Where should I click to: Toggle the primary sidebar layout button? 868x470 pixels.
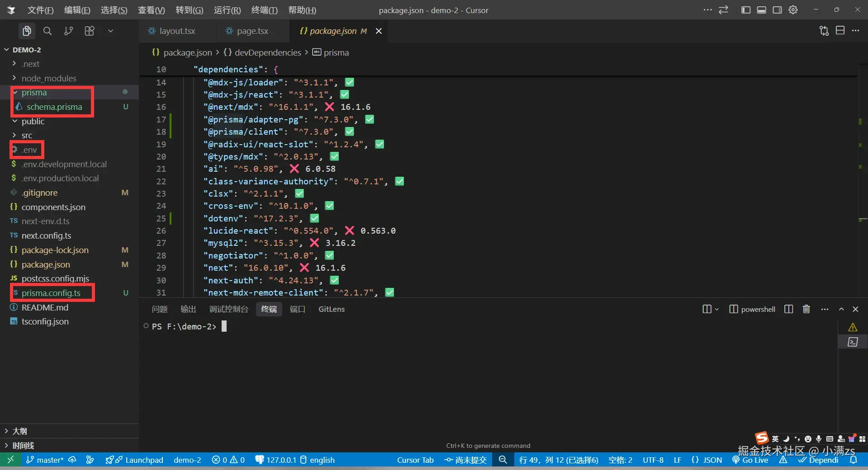click(746, 10)
